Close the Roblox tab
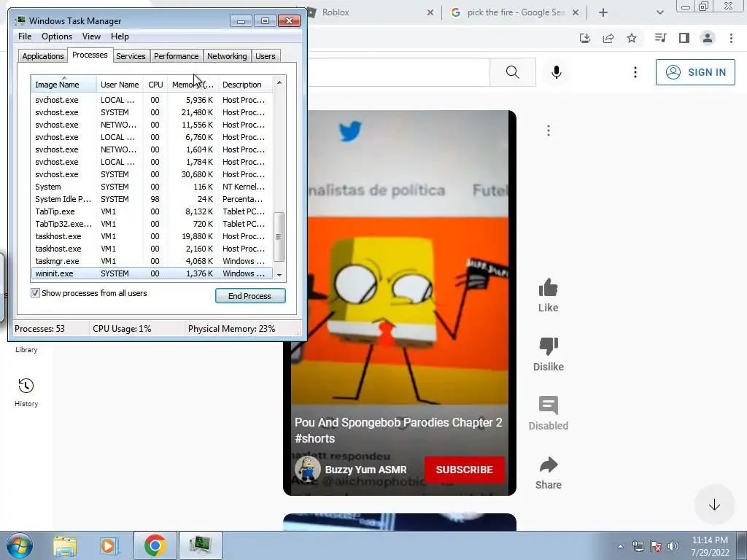This screenshot has height=560, width=747. (430, 12)
